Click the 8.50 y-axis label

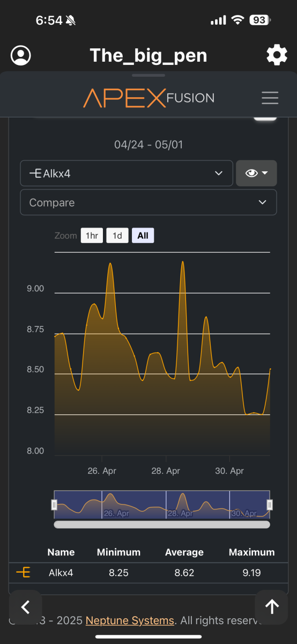35,370
